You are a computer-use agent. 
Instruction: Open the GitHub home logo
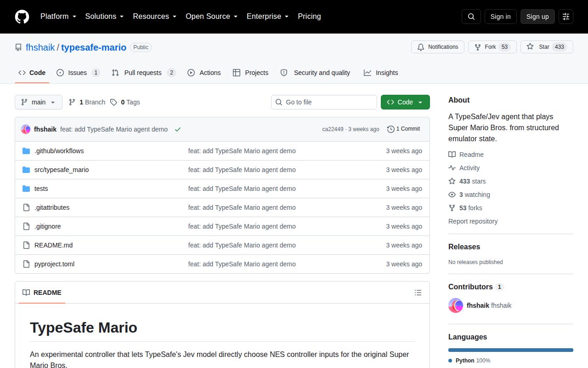point(22,17)
